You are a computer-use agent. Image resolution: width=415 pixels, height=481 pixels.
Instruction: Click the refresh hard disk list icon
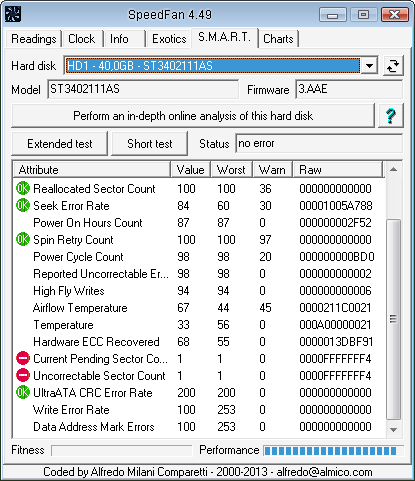pyautogui.click(x=393, y=66)
